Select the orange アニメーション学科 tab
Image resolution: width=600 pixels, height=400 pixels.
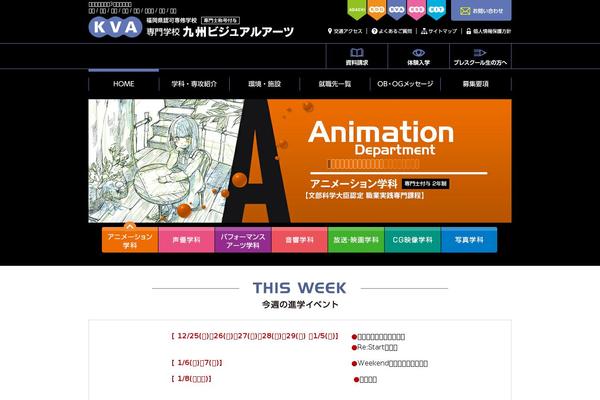click(x=130, y=240)
